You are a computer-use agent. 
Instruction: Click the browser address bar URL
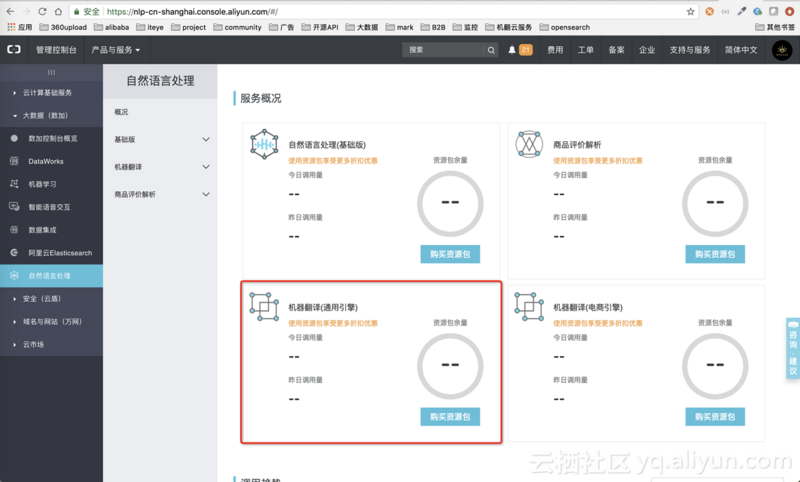pyautogui.click(x=192, y=11)
